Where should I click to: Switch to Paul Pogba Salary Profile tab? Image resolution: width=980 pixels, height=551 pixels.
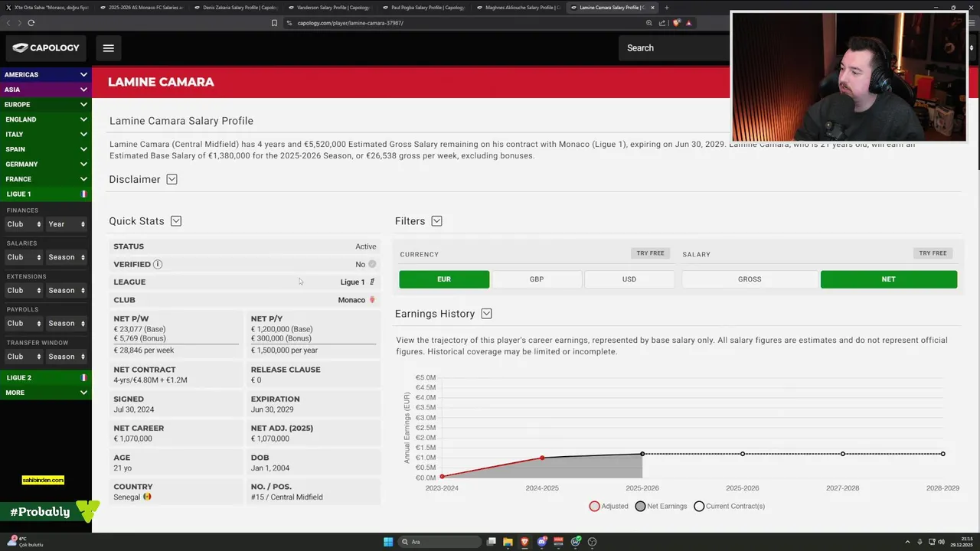pyautogui.click(x=423, y=8)
